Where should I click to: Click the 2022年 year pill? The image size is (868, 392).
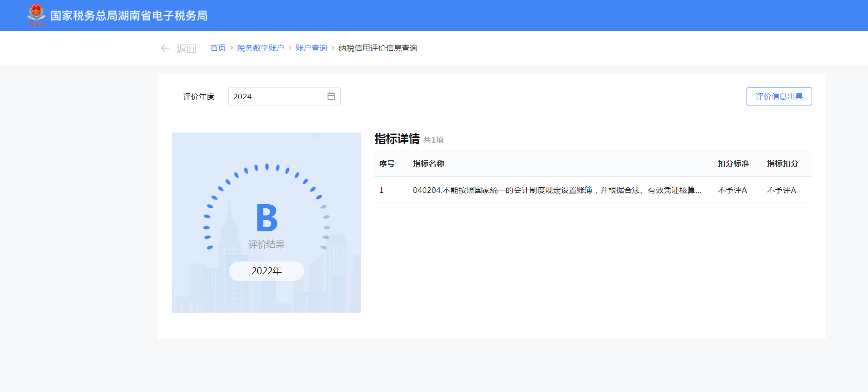click(266, 271)
